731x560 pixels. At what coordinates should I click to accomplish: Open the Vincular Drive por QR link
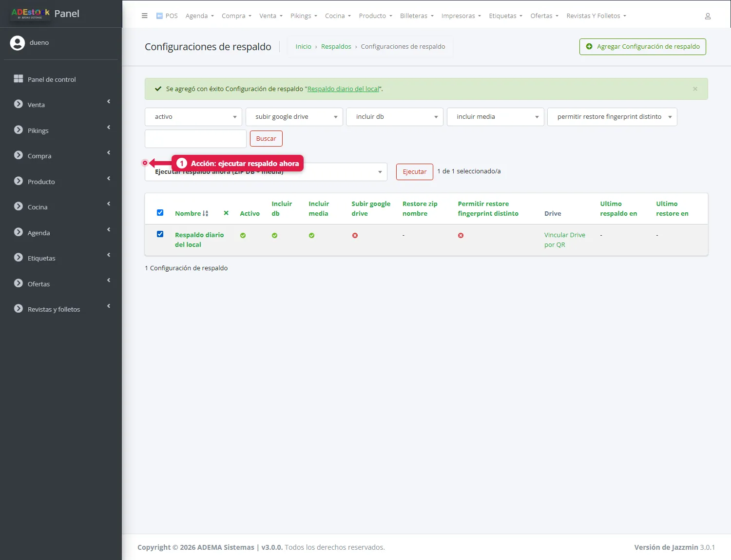[x=565, y=240]
